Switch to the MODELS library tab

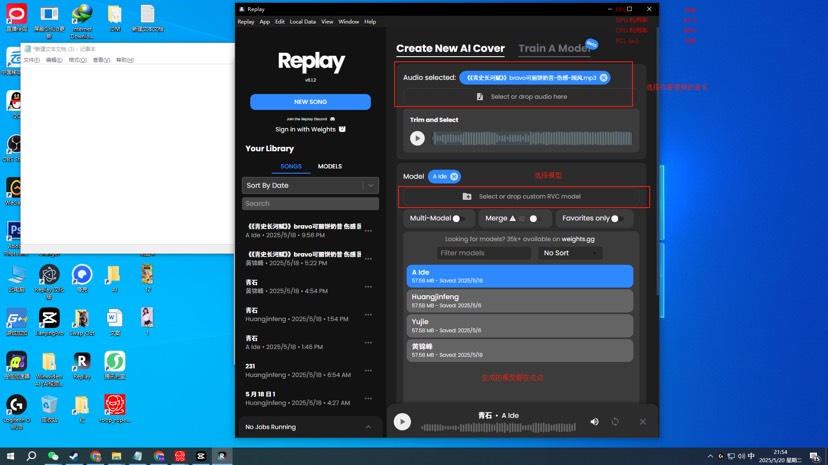[330, 166]
